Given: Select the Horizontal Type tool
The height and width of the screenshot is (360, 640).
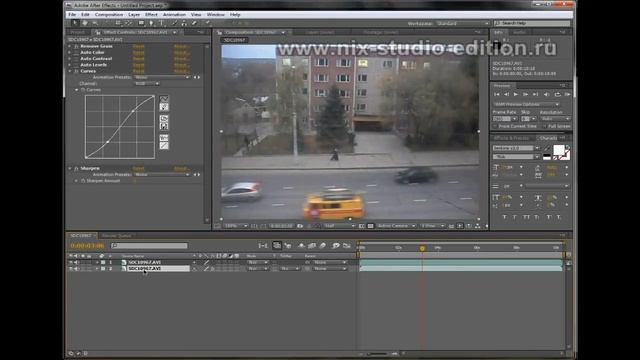Looking at the screenshot, I should [161, 23].
